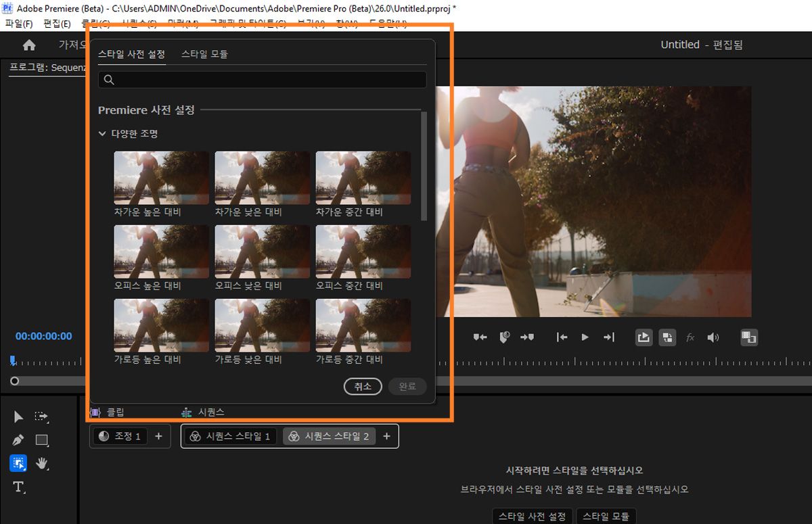
Task: Click the Mark In button
Action: point(480,337)
